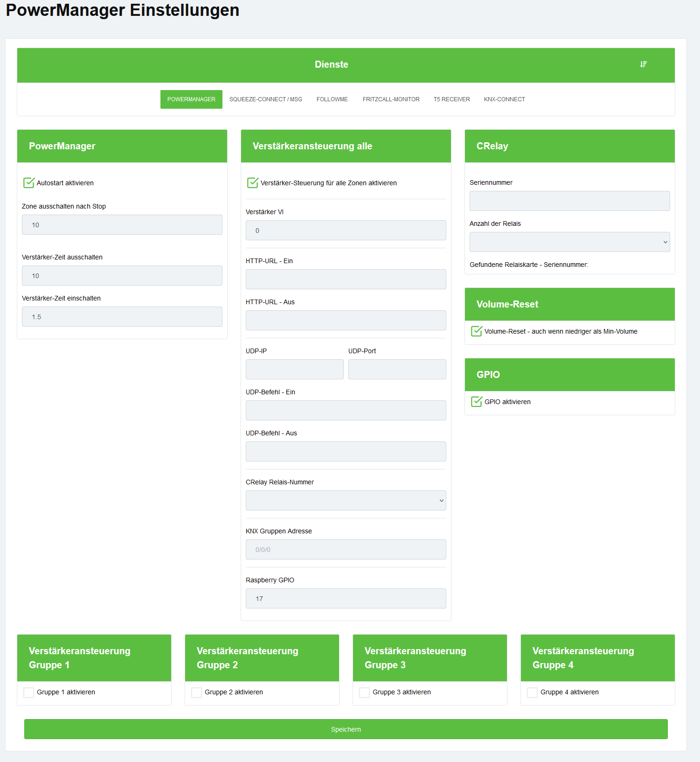Select the FOLLOWME tab

click(x=332, y=99)
